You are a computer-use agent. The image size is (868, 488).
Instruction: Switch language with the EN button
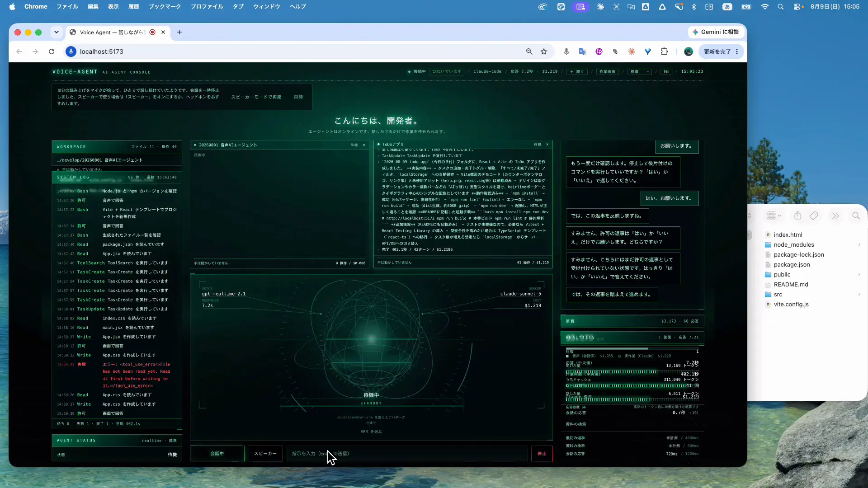point(666,72)
